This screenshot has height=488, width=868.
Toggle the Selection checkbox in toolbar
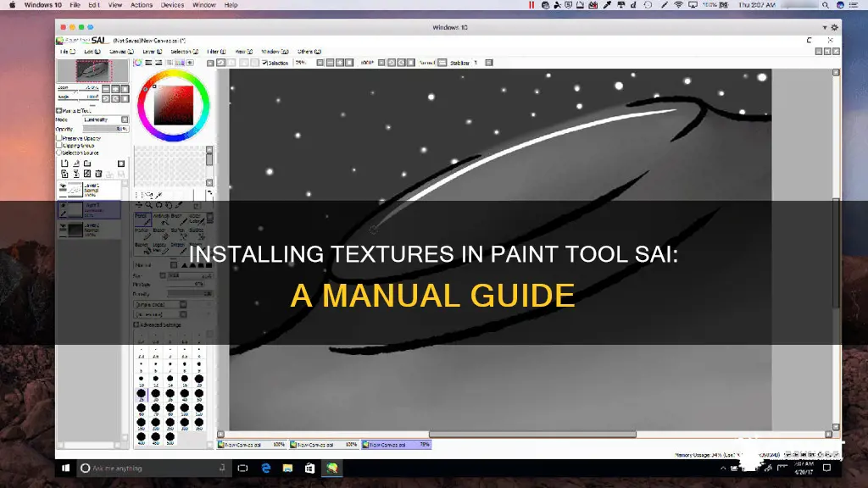click(x=264, y=63)
